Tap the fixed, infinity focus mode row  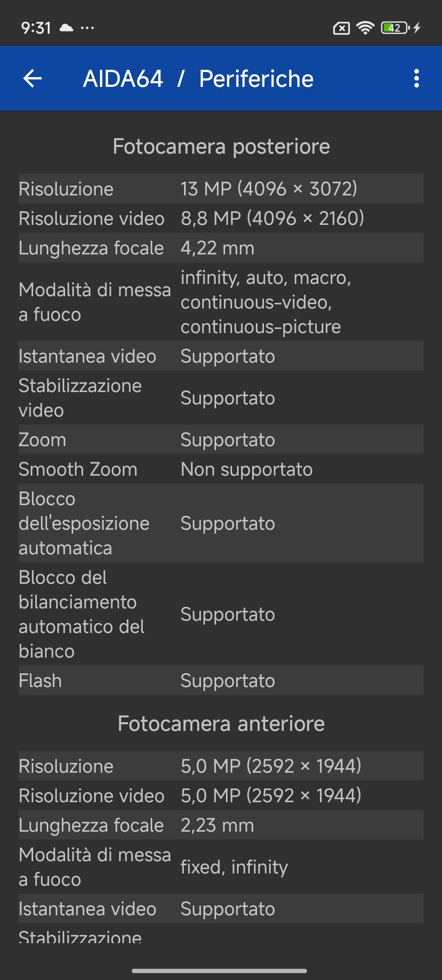(x=221, y=867)
